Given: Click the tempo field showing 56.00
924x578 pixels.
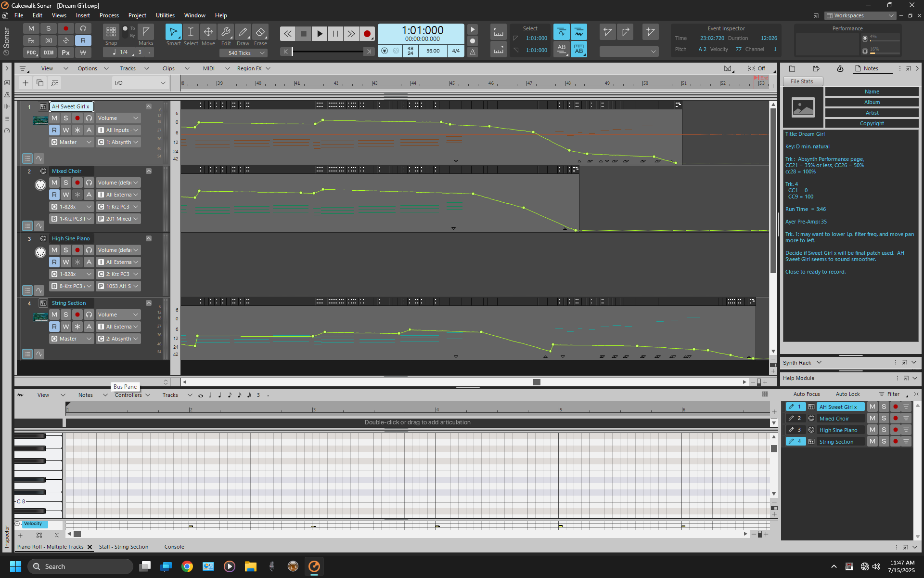Looking at the screenshot, I should pyautogui.click(x=433, y=51).
